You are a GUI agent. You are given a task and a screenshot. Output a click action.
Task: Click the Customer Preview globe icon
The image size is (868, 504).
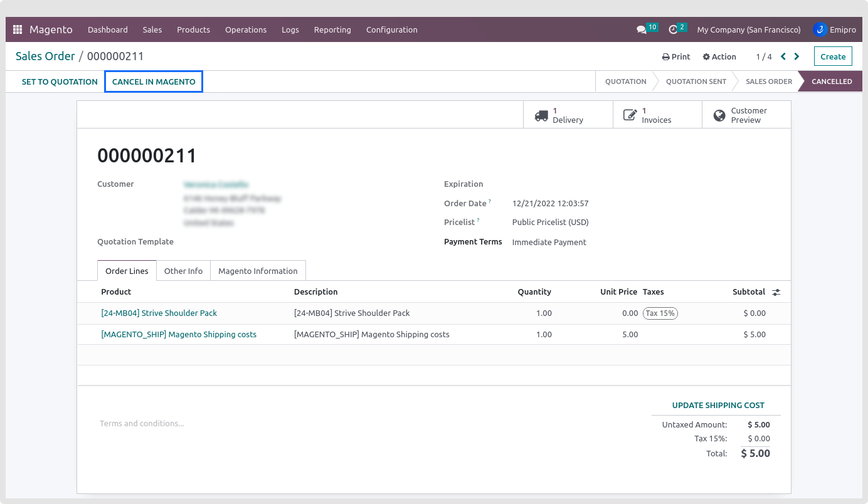click(x=719, y=115)
